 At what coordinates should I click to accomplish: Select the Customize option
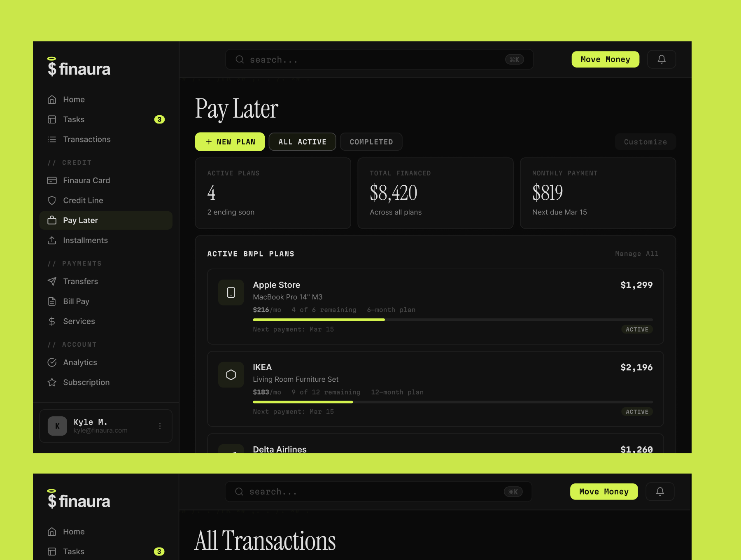coord(645,142)
